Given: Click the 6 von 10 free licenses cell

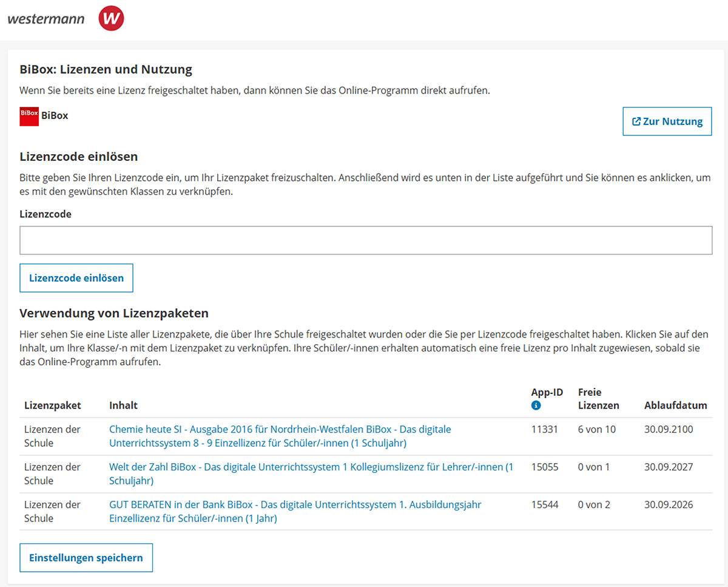Looking at the screenshot, I should point(597,430).
